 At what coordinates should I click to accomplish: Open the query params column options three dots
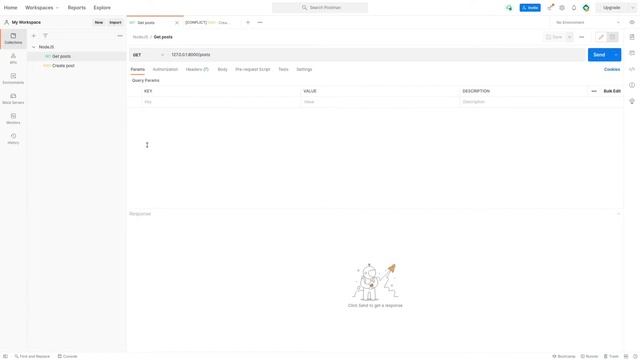click(x=594, y=91)
